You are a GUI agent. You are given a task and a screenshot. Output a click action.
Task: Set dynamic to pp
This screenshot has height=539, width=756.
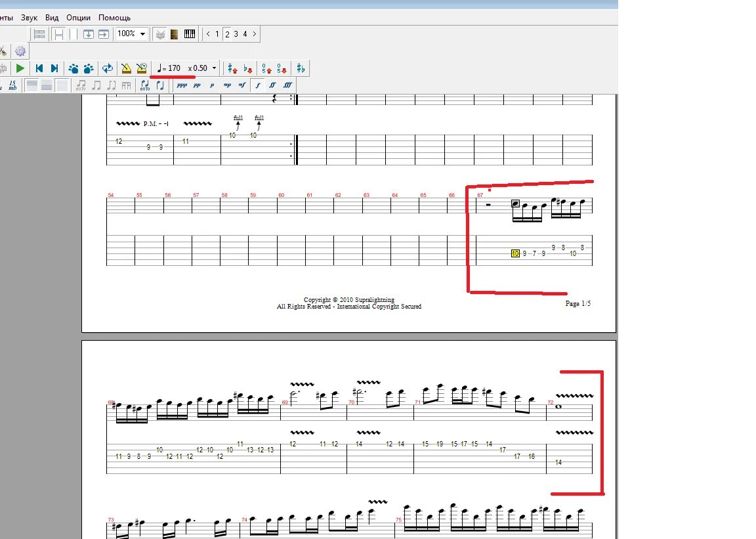(197, 85)
